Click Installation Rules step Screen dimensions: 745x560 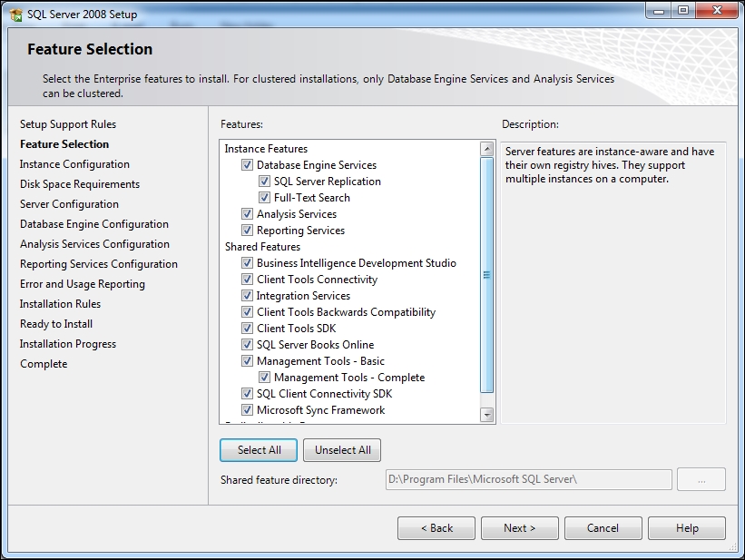click(x=60, y=304)
